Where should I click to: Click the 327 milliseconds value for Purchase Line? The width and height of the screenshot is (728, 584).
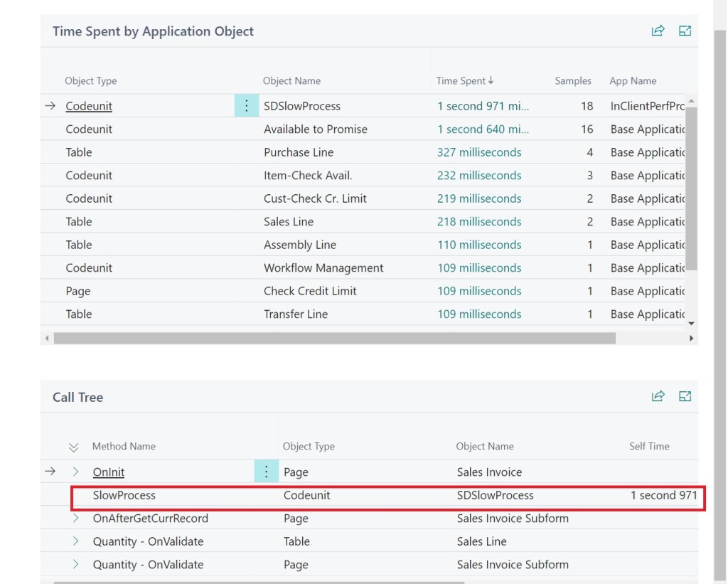[x=479, y=152]
